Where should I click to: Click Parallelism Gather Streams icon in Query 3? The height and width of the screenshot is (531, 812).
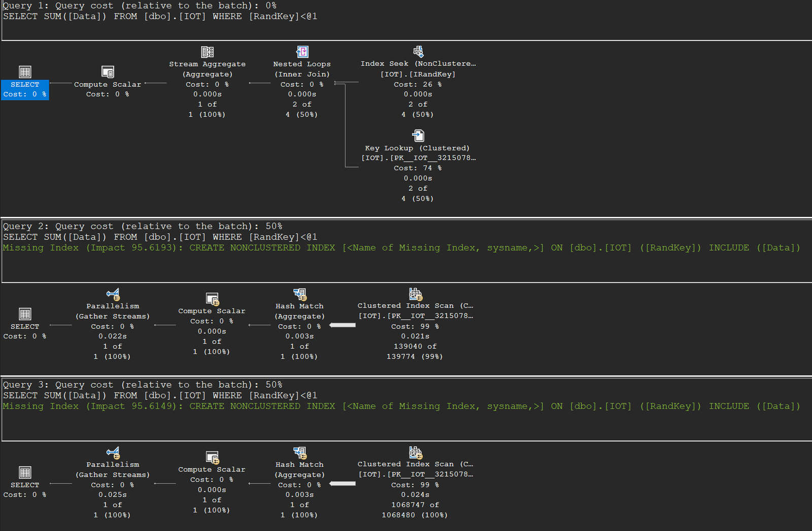coord(113,452)
